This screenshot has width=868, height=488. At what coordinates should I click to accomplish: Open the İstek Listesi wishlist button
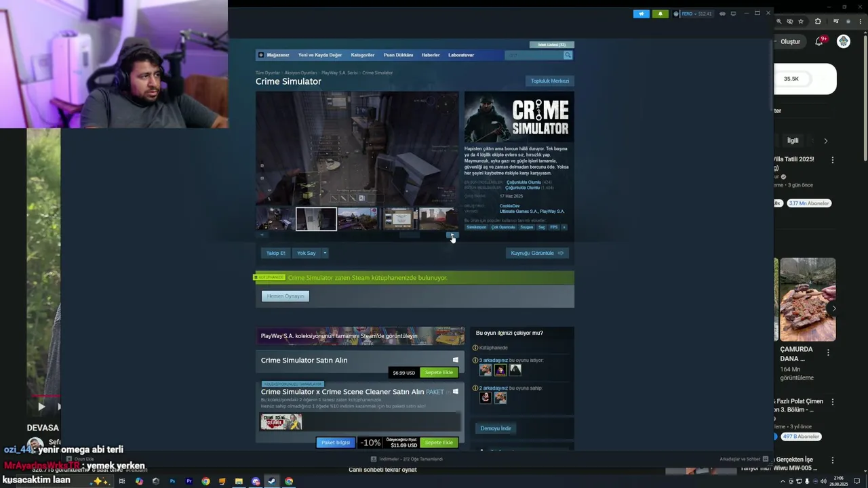551,45
